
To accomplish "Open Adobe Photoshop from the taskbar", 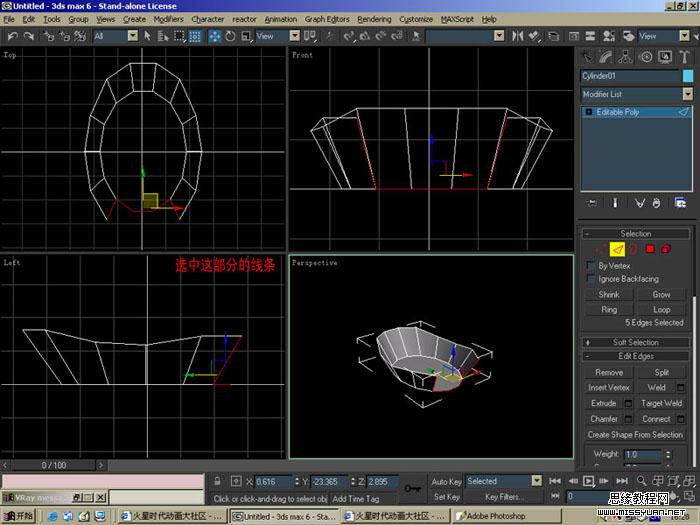I will (507, 516).
